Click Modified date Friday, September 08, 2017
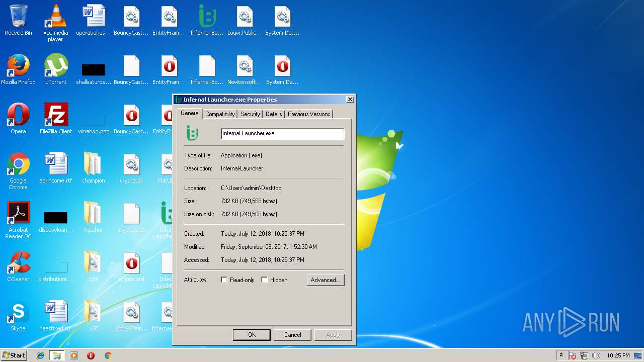The height and width of the screenshot is (362, 644). 269,247
